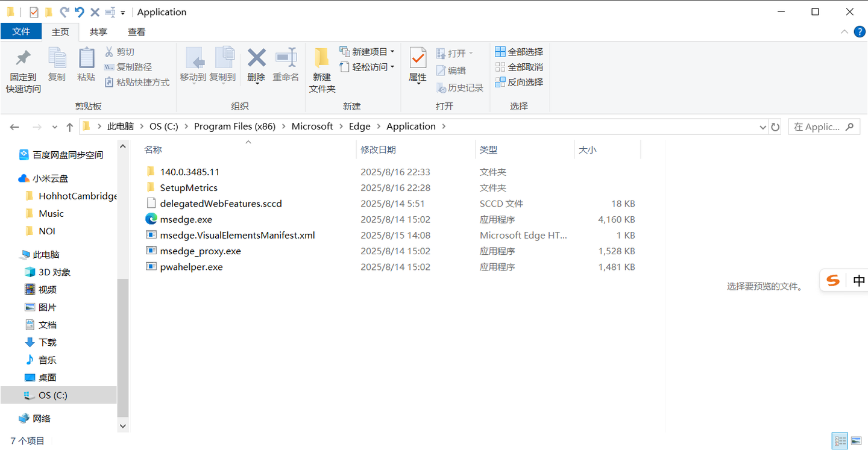Select msedge.VisualElementsManifest.xml
The height and width of the screenshot is (450, 868).
click(x=237, y=235)
